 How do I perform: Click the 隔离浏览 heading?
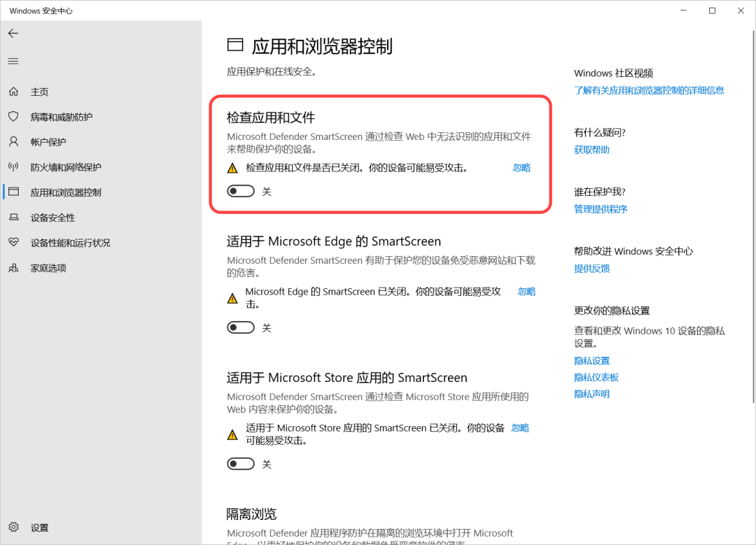[251, 514]
